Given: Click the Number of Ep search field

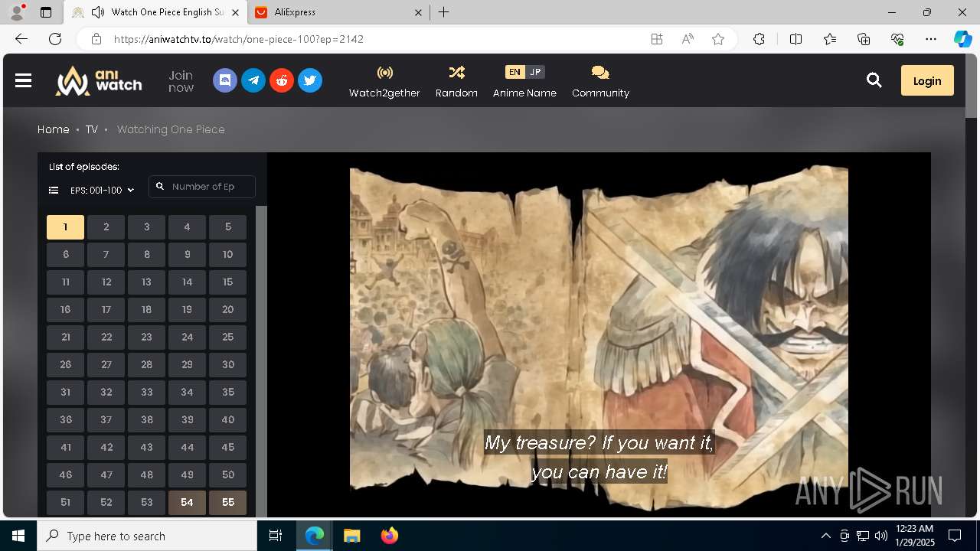Looking at the screenshot, I should pos(202,187).
